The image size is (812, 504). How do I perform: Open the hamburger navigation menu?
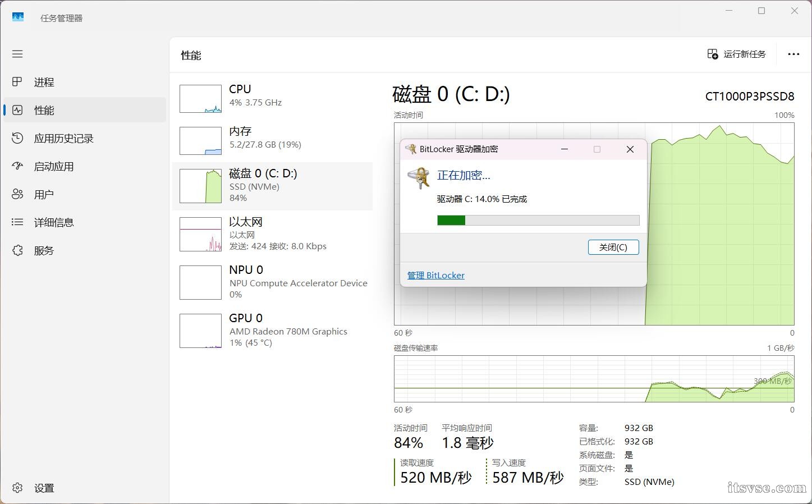17,54
